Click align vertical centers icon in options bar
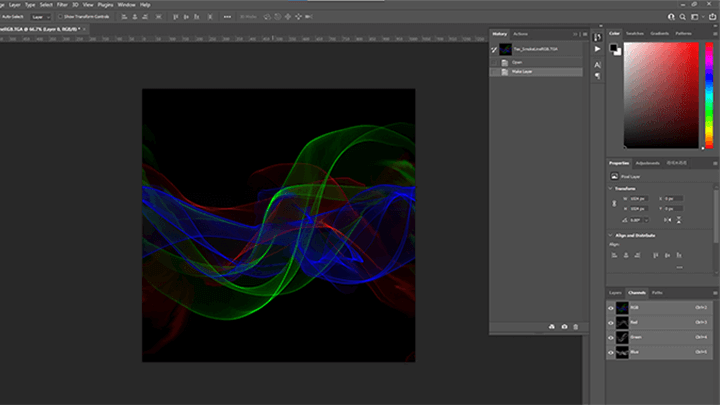Viewport: 720px width, 405px height. tap(186, 17)
